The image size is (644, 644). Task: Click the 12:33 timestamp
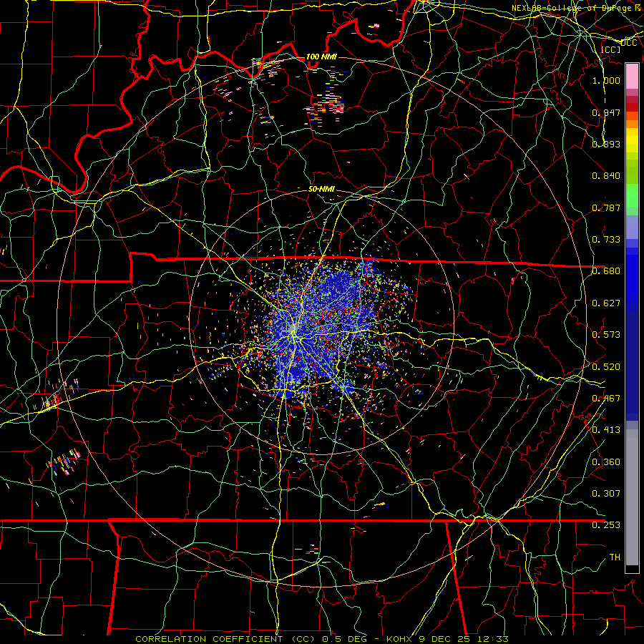pos(494,639)
